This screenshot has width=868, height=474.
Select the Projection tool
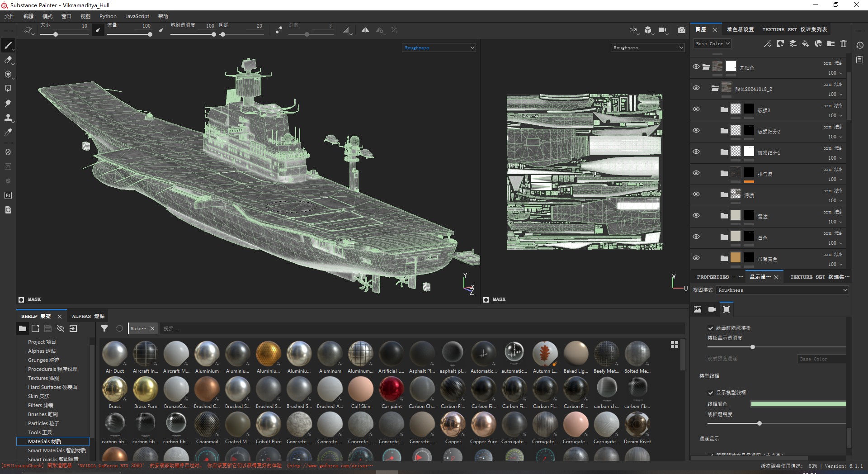point(8,74)
